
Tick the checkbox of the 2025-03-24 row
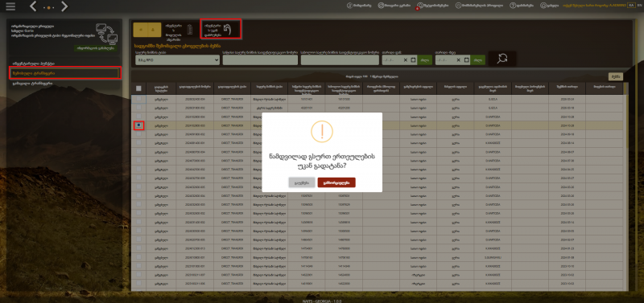click(x=138, y=99)
